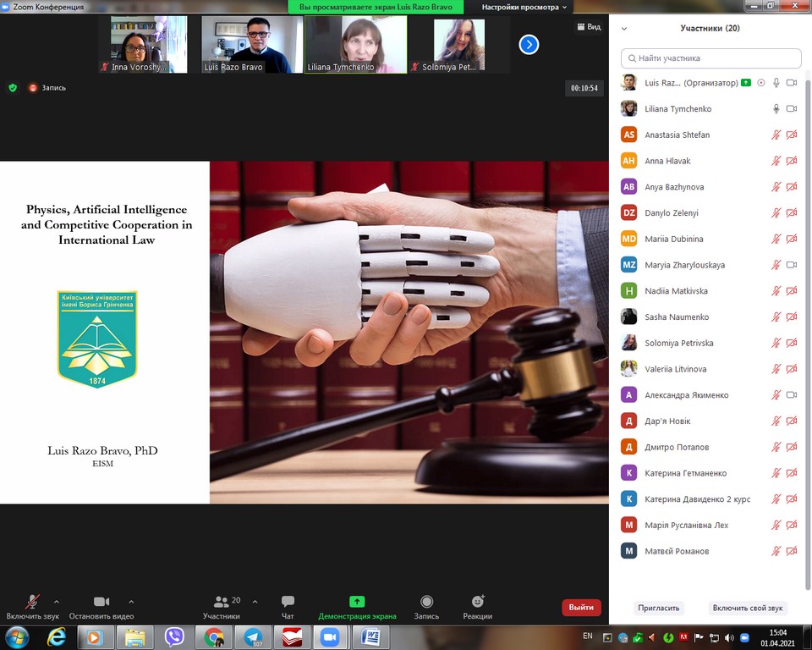This screenshot has height=650, width=812.
Task: Open Telegram from the Windows taskbar
Action: pos(253,636)
